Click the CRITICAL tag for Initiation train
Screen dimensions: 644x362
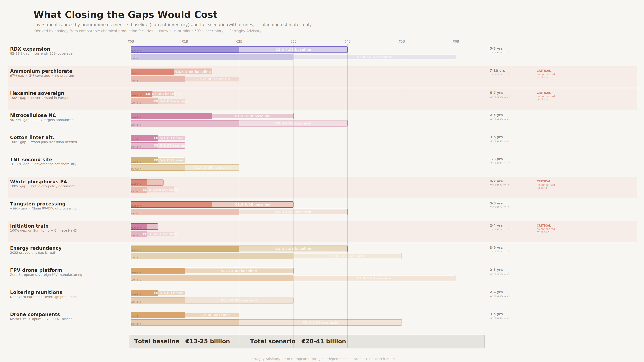pyautogui.click(x=544, y=226)
